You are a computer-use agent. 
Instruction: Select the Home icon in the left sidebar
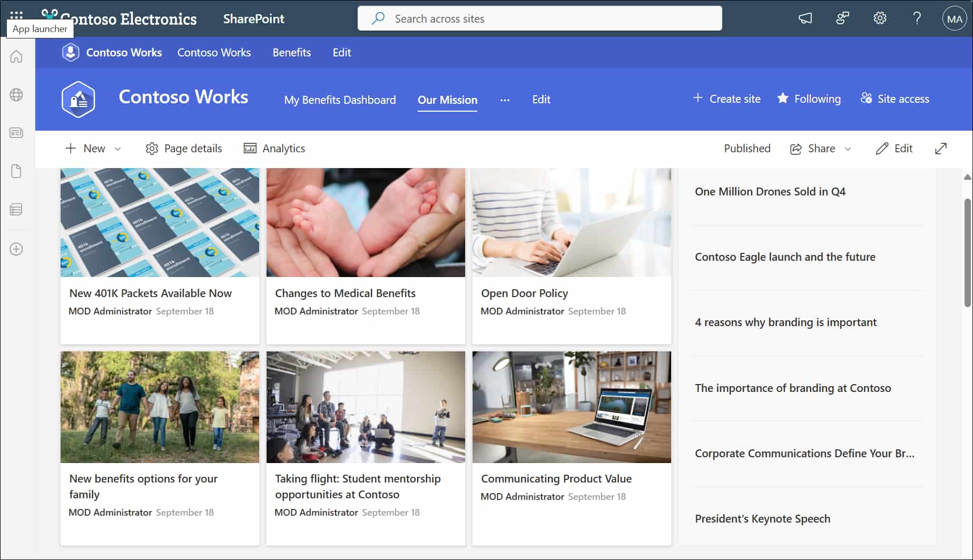tap(16, 56)
